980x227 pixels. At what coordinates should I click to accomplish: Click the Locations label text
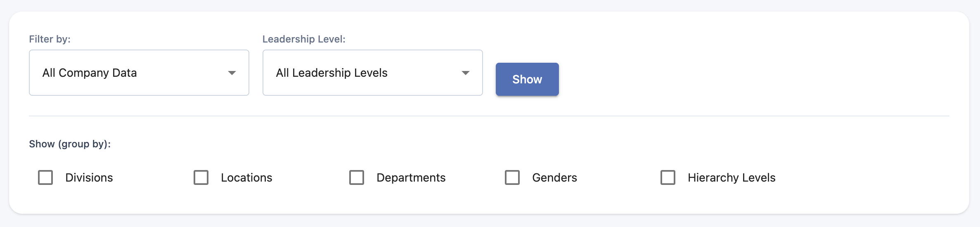(x=246, y=177)
